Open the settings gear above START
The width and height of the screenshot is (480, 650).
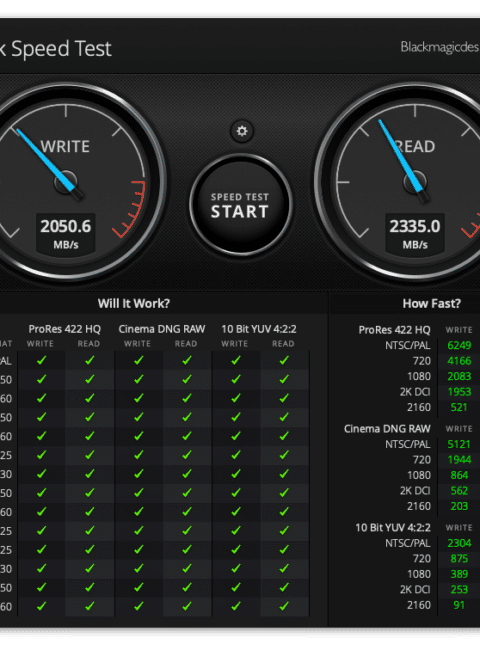tap(242, 131)
